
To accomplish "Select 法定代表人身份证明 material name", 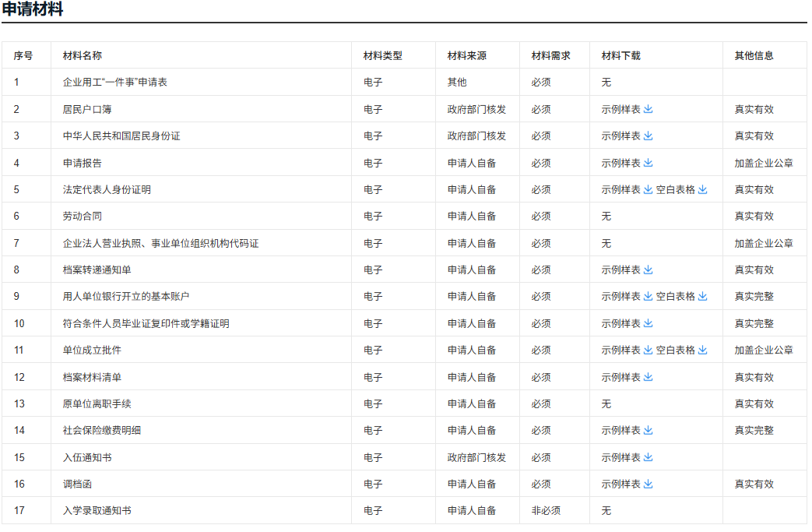I will point(107,189).
